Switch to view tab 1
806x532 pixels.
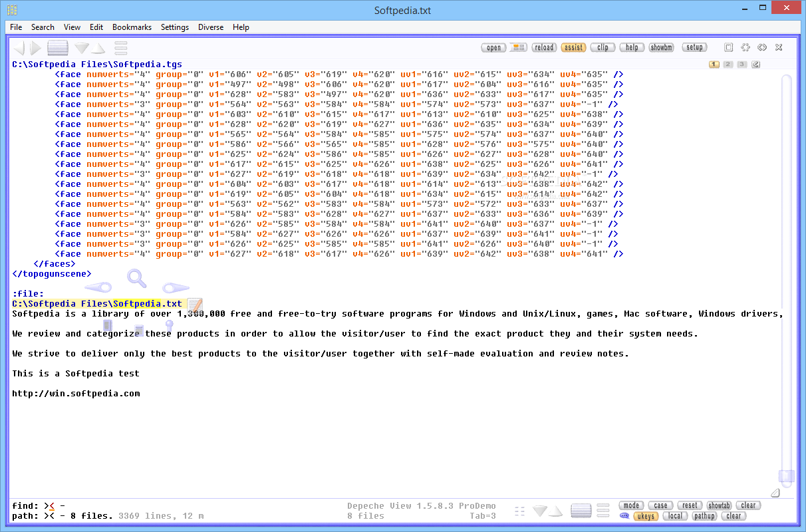[x=714, y=65]
